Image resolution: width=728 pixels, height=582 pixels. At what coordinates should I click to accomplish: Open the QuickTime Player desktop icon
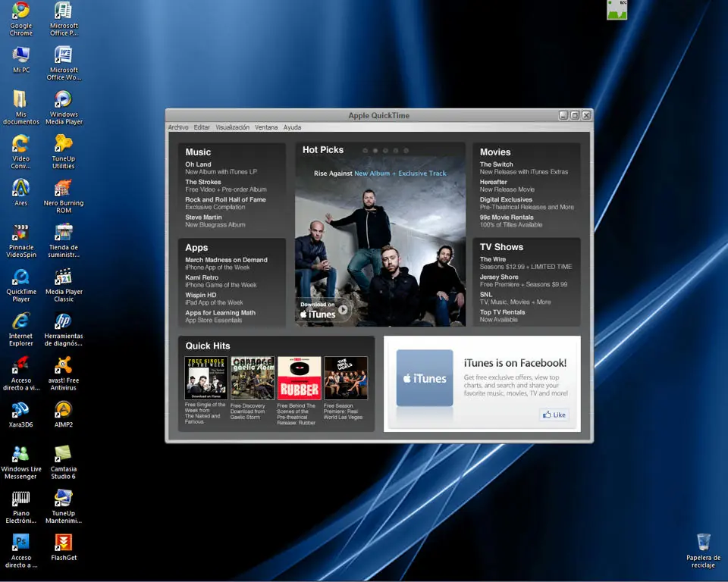coord(21,284)
